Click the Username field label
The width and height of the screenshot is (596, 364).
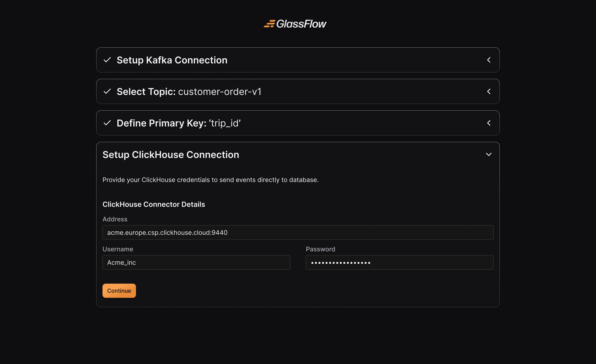pyautogui.click(x=118, y=249)
